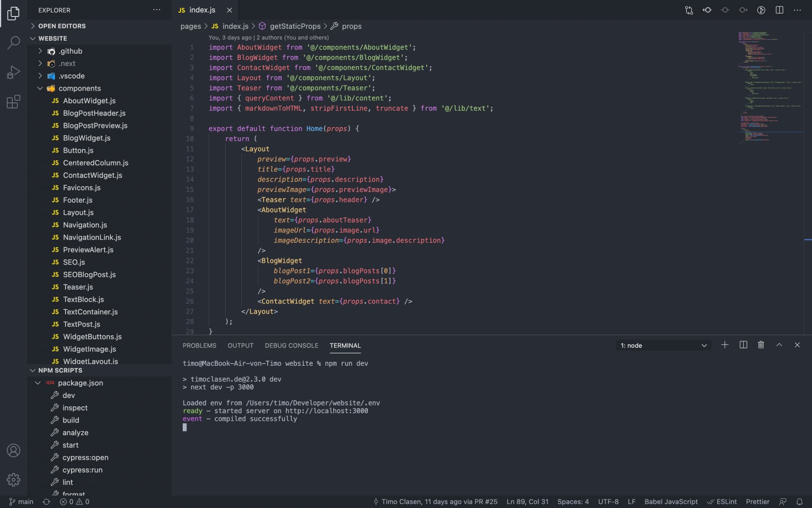Open a new terminal with the plus icon
This screenshot has height=508, width=812.
coord(725,345)
